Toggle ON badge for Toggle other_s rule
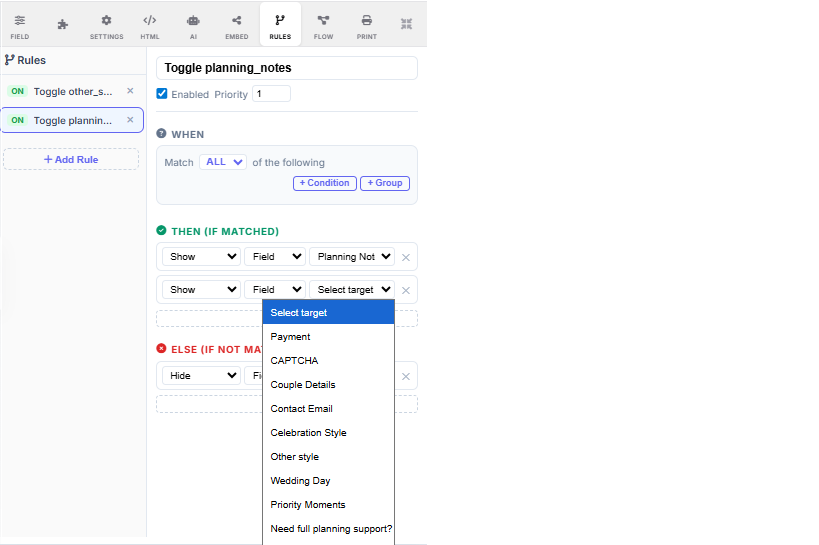The image size is (819, 545). [18, 91]
